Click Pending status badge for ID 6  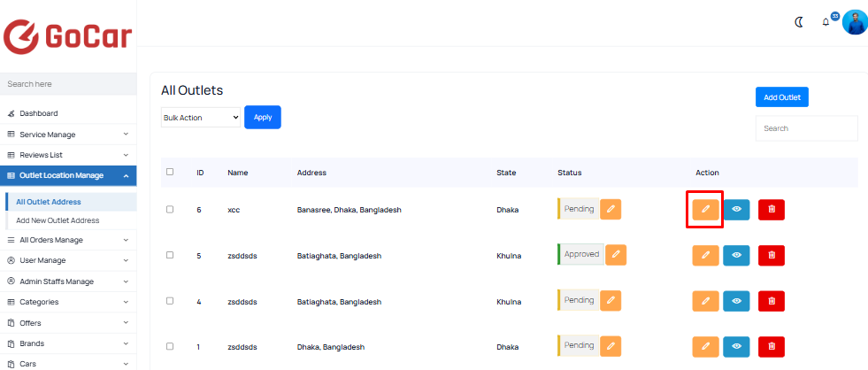coord(579,209)
